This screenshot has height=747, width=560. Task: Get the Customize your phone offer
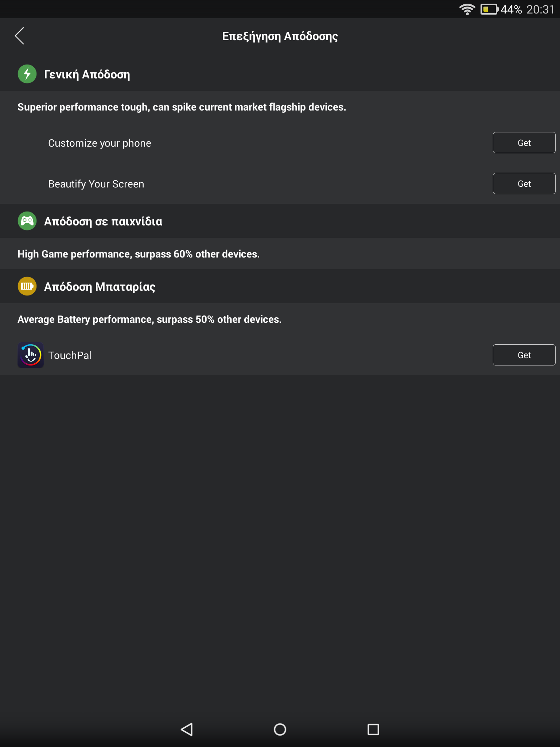(x=524, y=143)
